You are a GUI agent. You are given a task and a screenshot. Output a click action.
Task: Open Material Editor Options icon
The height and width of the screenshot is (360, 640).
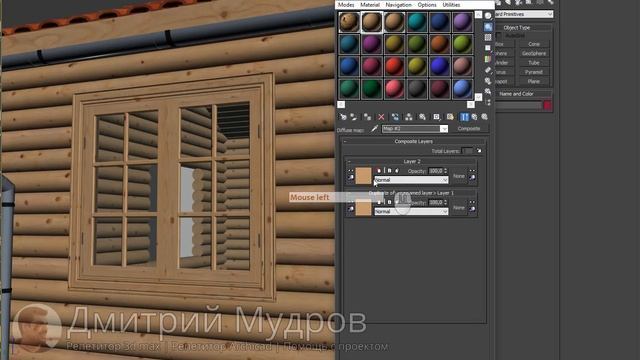tap(488, 80)
